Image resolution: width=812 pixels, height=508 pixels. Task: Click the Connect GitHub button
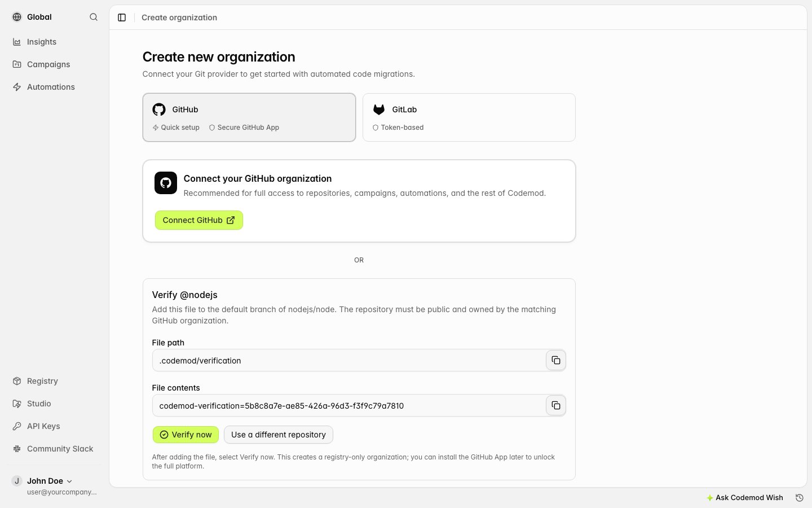point(199,220)
